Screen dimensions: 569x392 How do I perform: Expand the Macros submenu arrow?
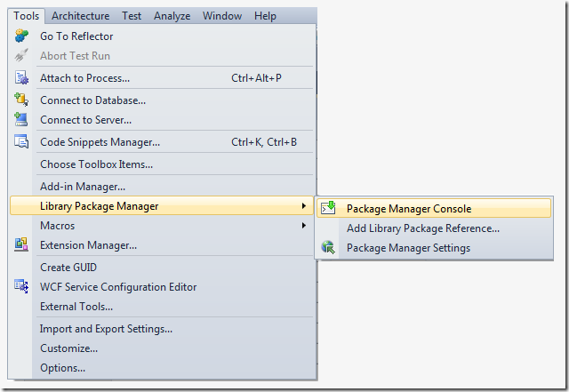(x=305, y=226)
